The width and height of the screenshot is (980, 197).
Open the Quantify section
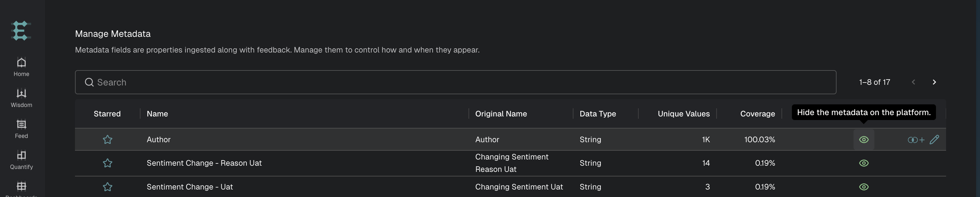pyautogui.click(x=21, y=160)
